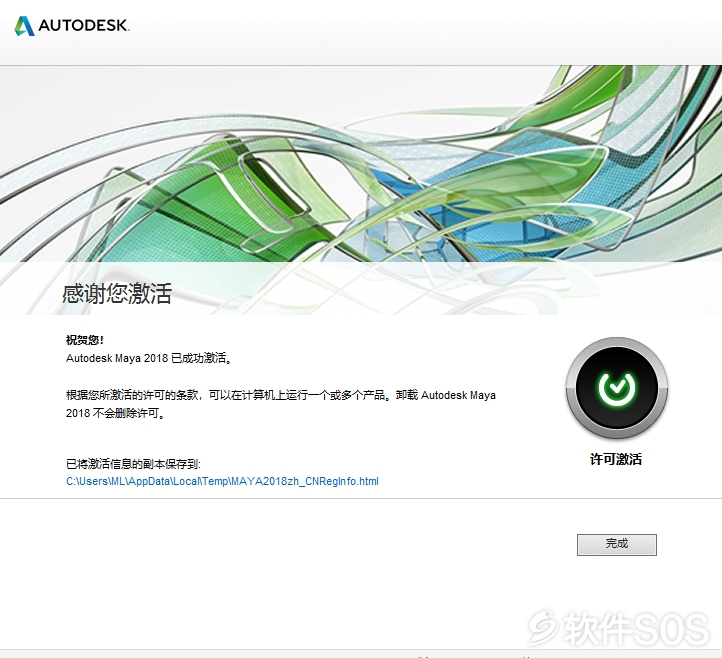Click the 完成 button to finish activation

pos(617,545)
